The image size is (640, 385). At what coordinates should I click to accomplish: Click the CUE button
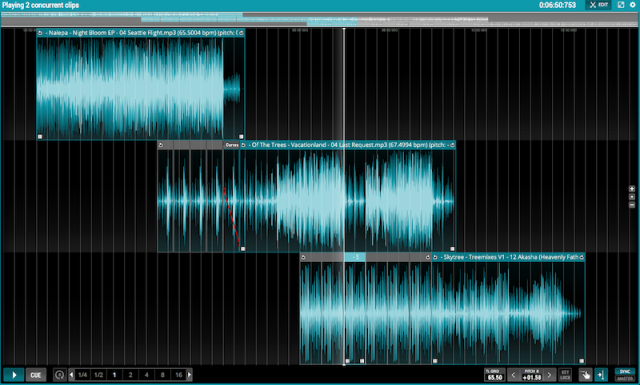36,375
